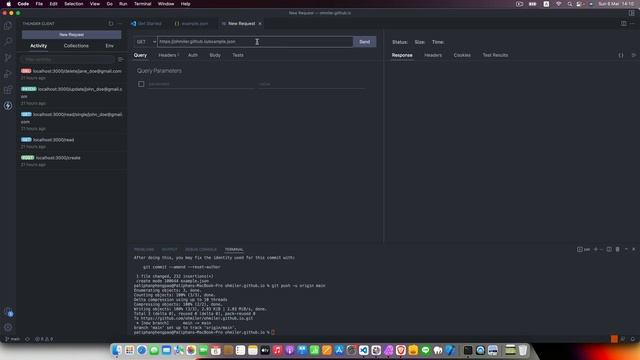Click the main branch status bar item

point(12,339)
